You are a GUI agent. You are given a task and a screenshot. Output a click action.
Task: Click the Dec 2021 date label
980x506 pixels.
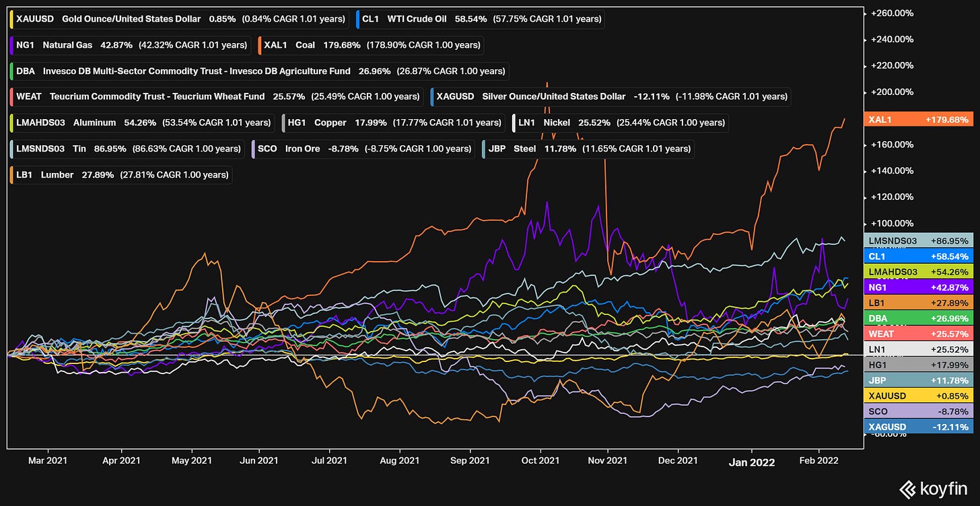pos(678,461)
